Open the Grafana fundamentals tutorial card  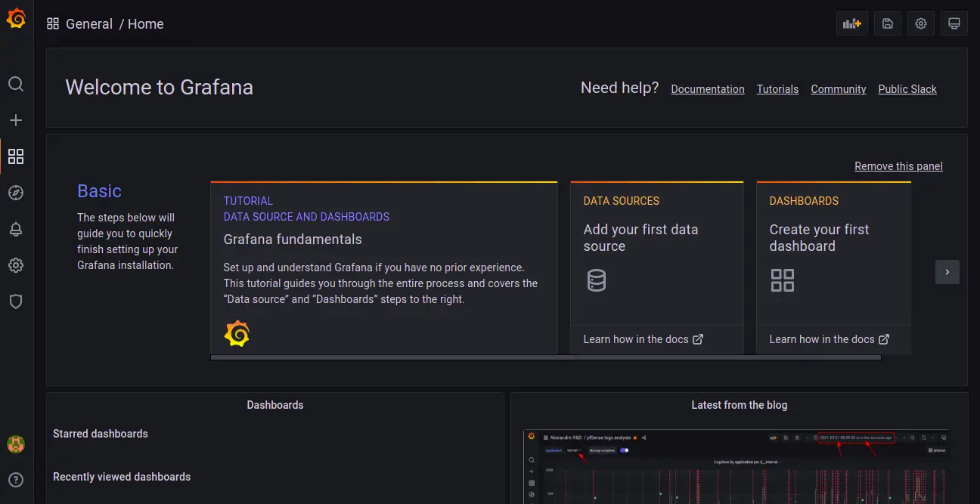[384, 267]
